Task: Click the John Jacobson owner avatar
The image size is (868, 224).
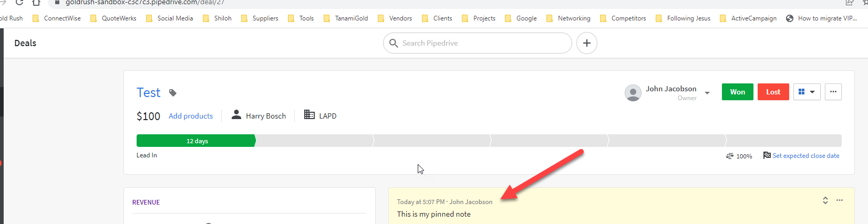Action: [633, 93]
